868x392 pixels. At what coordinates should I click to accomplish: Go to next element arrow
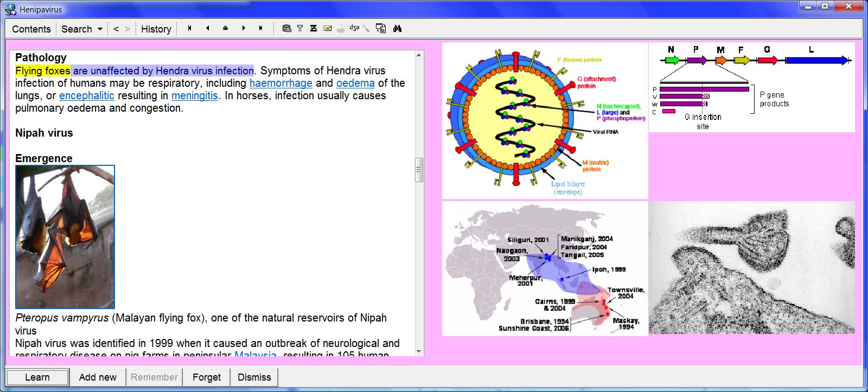244,28
